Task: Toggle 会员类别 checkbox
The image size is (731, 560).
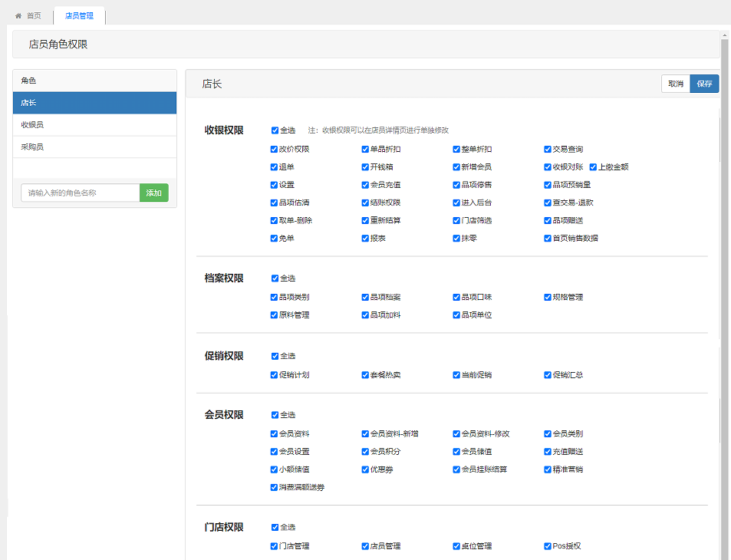Action: [x=548, y=433]
